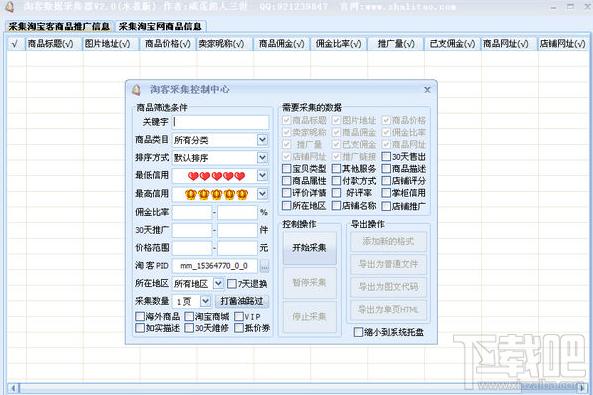Click the √ select-all column header
The width and height of the screenshot is (593, 395).
point(15,44)
